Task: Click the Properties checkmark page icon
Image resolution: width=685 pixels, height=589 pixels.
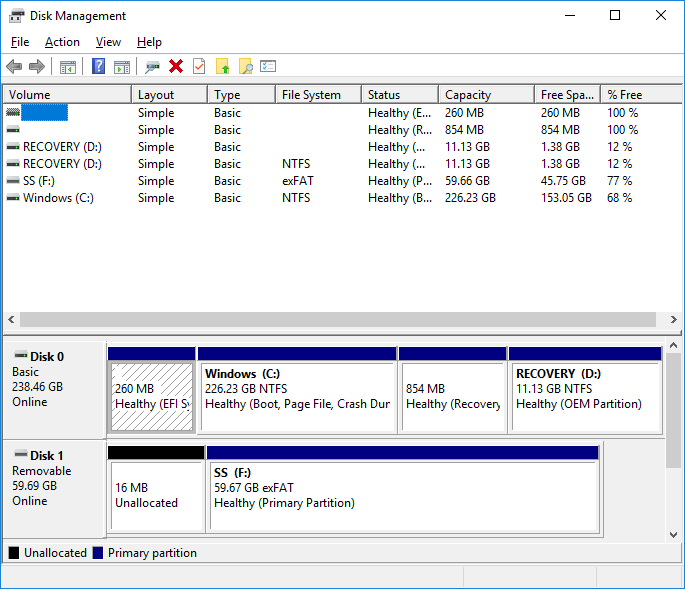Action: (x=199, y=67)
